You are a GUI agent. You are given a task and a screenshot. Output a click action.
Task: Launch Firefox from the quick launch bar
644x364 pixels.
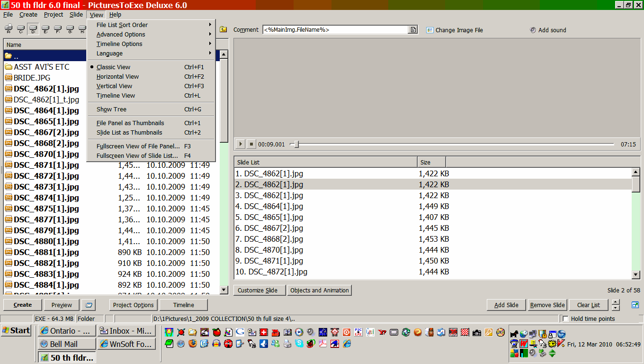pos(193,344)
